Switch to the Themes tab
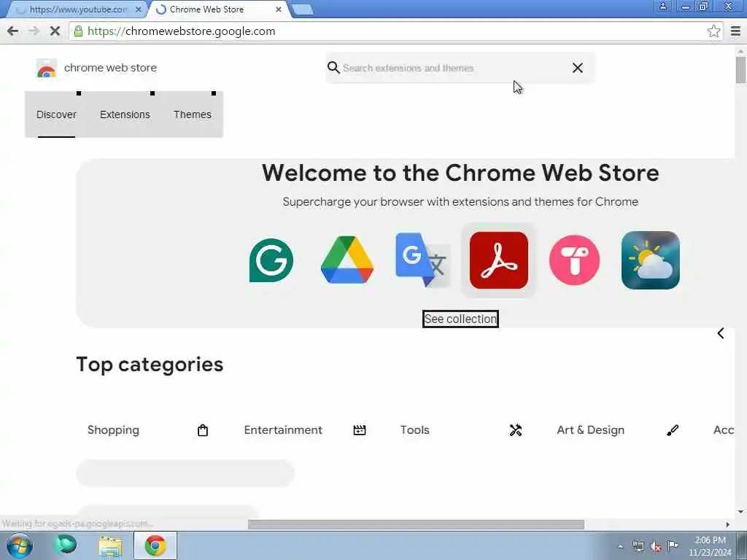The width and height of the screenshot is (747, 560). tap(192, 114)
